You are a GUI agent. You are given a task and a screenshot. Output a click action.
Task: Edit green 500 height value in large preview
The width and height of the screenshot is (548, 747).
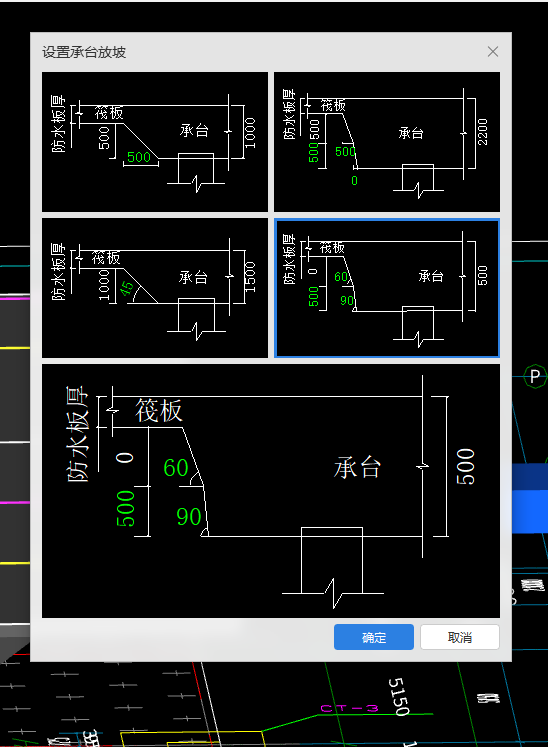point(126,508)
